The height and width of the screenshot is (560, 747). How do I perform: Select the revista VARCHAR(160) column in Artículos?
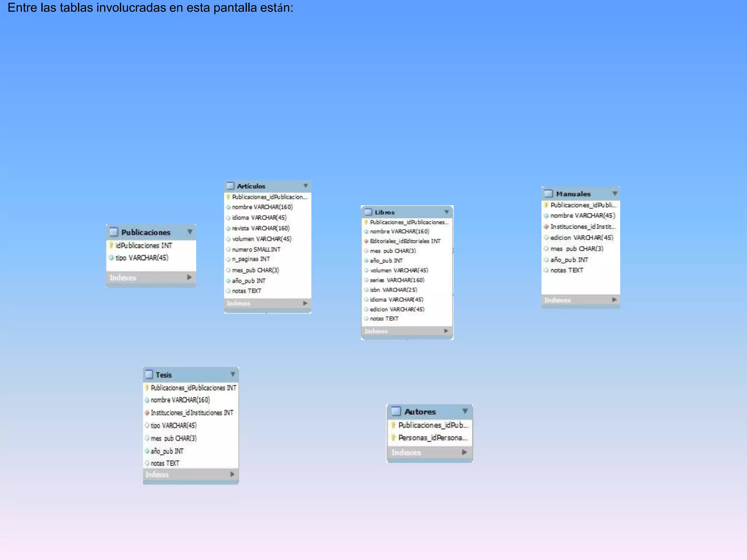pyautogui.click(x=260, y=228)
